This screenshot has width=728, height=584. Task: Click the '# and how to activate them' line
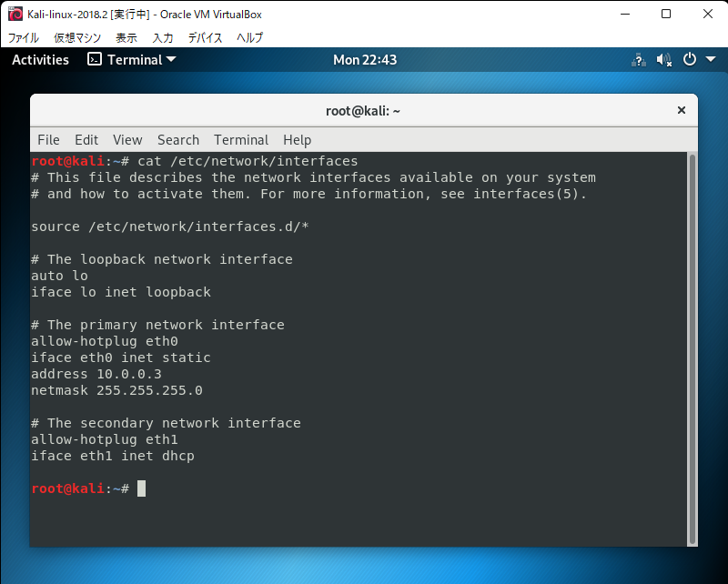tap(309, 194)
